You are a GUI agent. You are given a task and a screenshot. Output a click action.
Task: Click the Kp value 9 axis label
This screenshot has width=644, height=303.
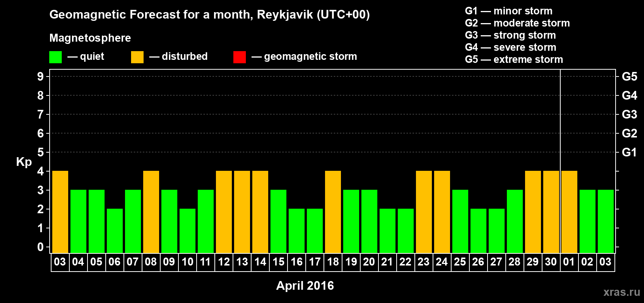click(x=41, y=77)
